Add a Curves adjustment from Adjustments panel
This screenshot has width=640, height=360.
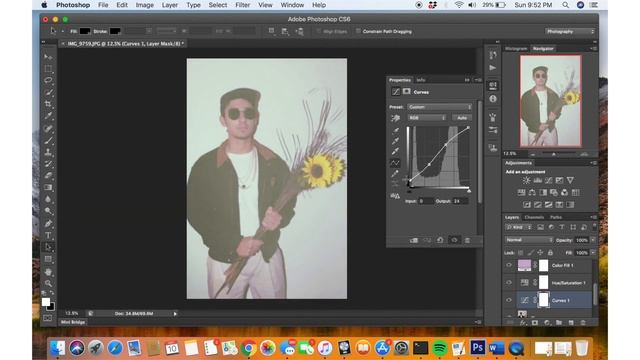tap(549, 180)
